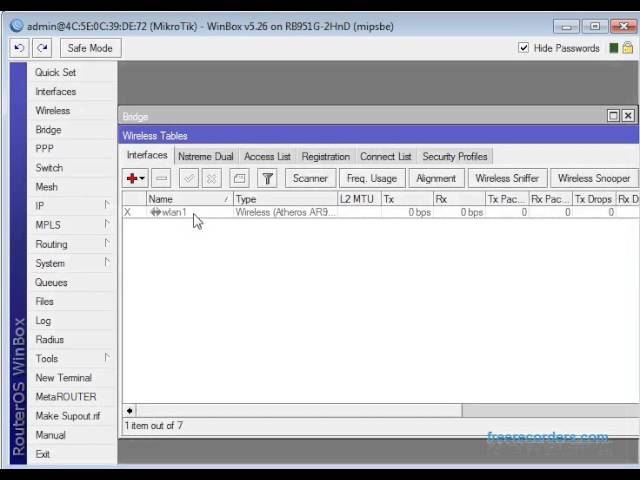The image size is (640, 480).
Task: Click the Alignment button
Action: (x=436, y=178)
